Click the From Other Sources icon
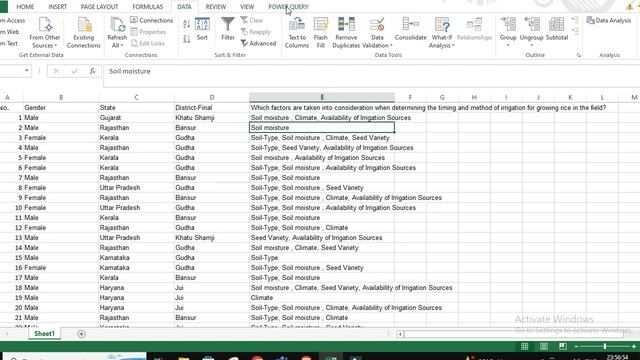 point(45,25)
